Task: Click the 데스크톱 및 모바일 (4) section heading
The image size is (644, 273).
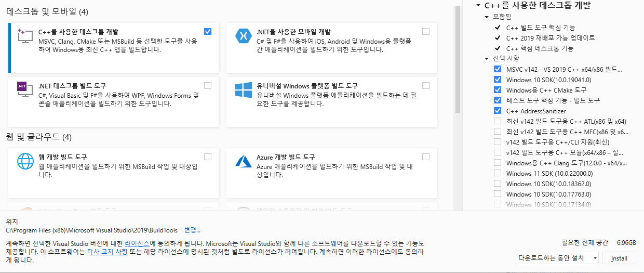Action: tap(47, 11)
